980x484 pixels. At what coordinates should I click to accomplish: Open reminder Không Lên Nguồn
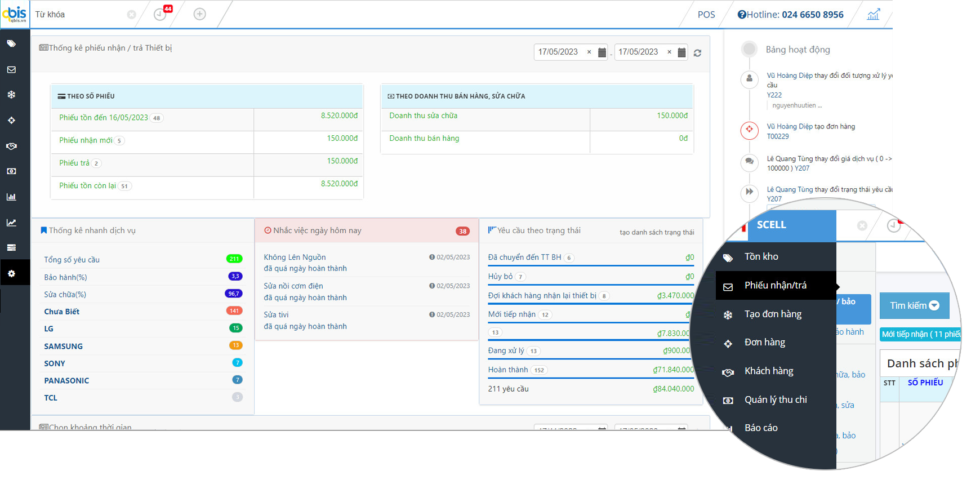click(295, 257)
